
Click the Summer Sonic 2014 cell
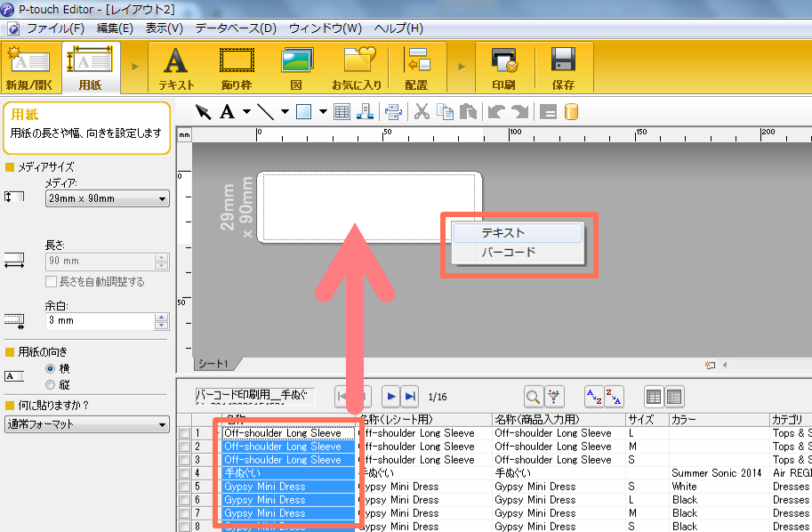click(719, 473)
